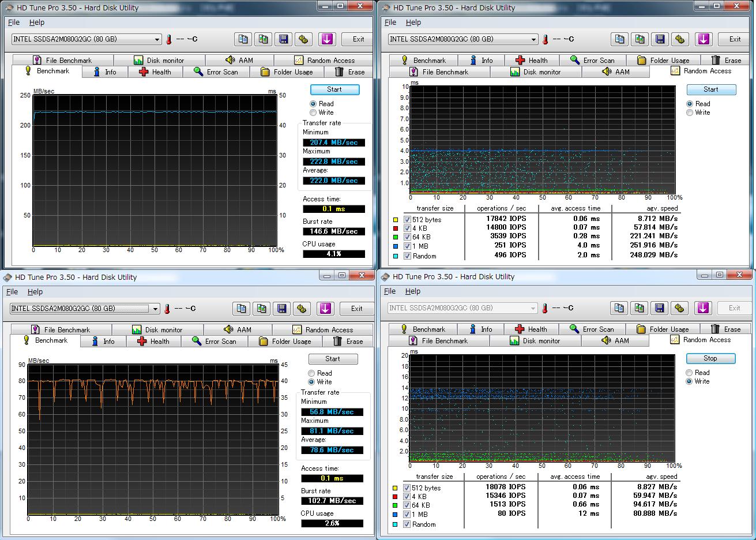Open Health tab in the read benchmark window
This screenshot has width=756, height=540.
(x=156, y=72)
